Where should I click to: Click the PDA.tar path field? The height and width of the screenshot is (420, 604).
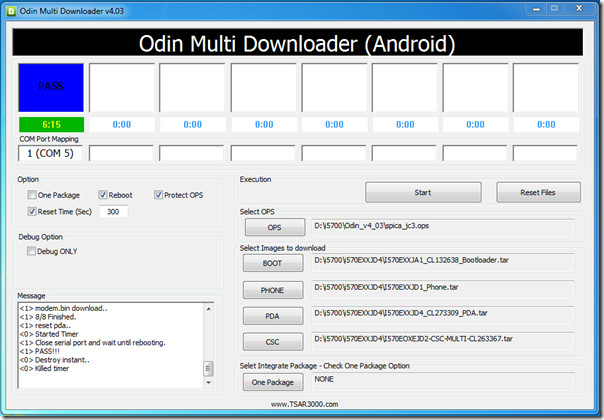pos(443,315)
